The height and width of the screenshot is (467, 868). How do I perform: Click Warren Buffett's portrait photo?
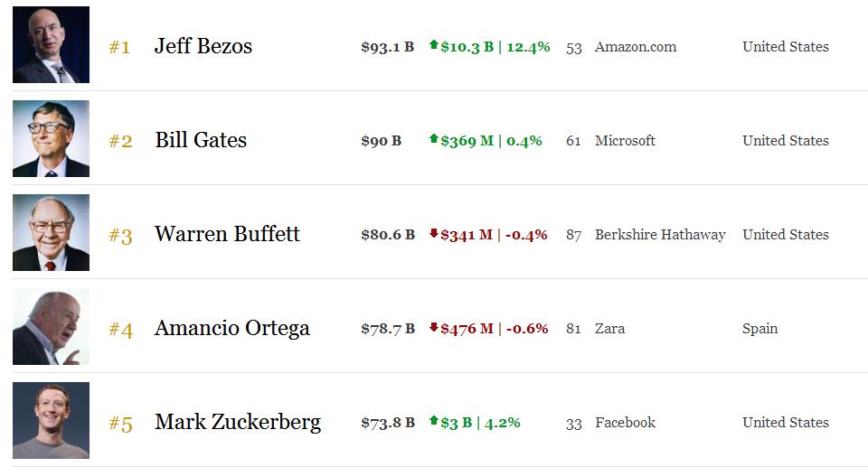coord(51,233)
